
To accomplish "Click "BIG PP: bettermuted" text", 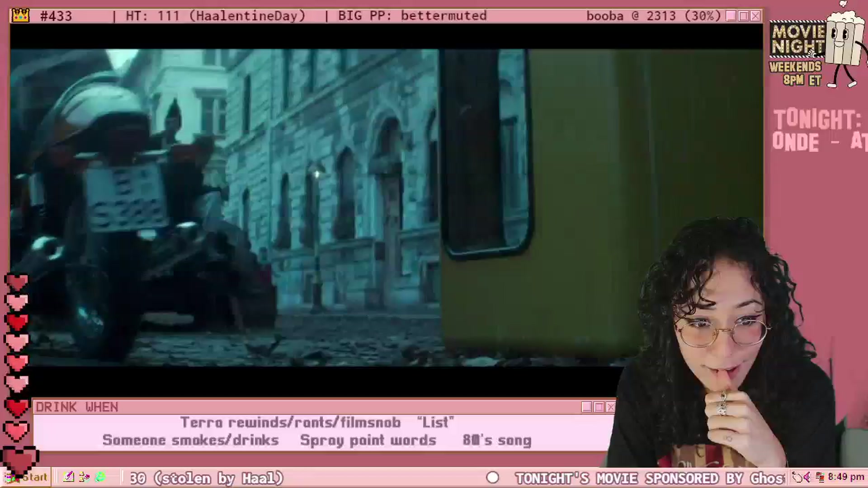I will [x=412, y=16].
